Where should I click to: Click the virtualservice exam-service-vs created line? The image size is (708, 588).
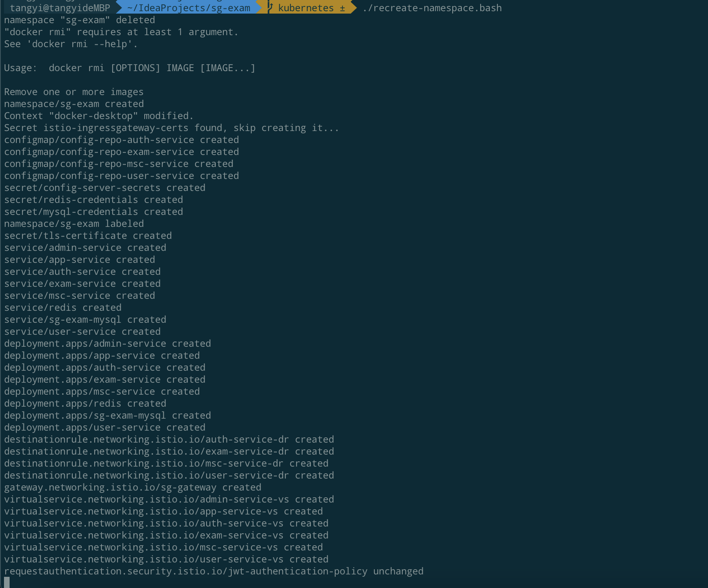point(166,535)
